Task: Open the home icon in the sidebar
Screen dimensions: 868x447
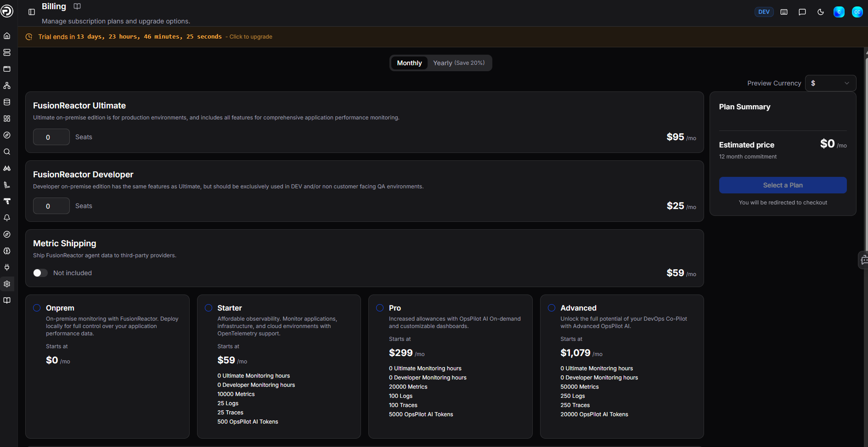Action: point(7,36)
